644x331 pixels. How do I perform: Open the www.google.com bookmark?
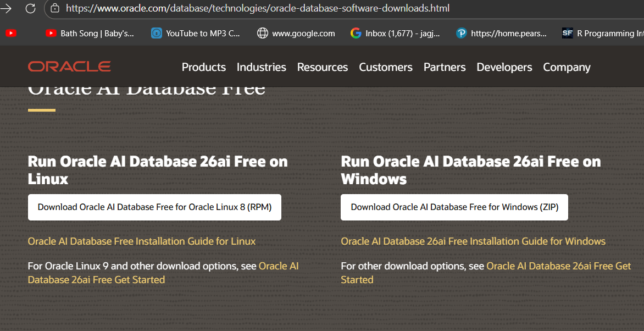pos(296,34)
